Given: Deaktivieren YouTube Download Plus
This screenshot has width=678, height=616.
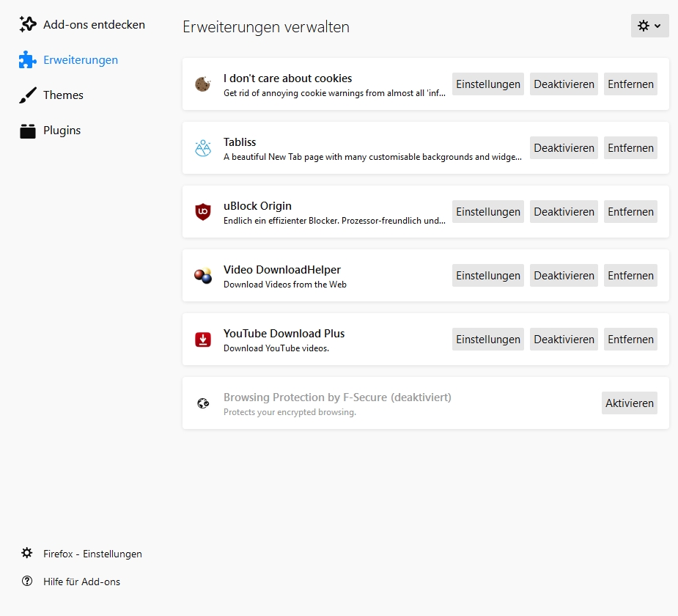Looking at the screenshot, I should (564, 339).
